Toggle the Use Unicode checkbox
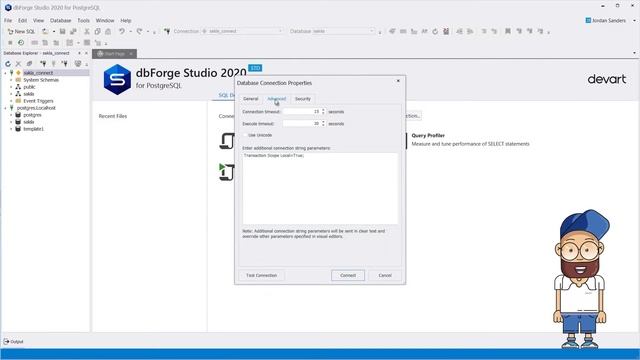Viewport: 640px width, 360px height. click(x=245, y=135)
